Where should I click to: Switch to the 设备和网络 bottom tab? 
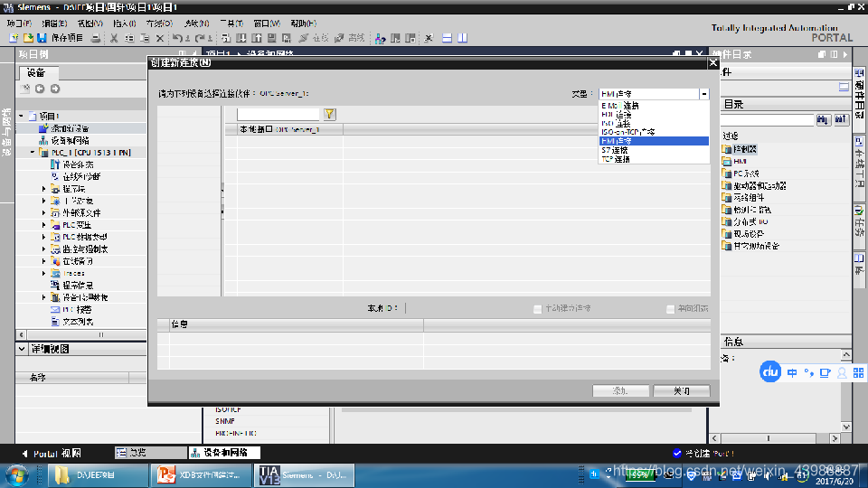pos(224,453)
